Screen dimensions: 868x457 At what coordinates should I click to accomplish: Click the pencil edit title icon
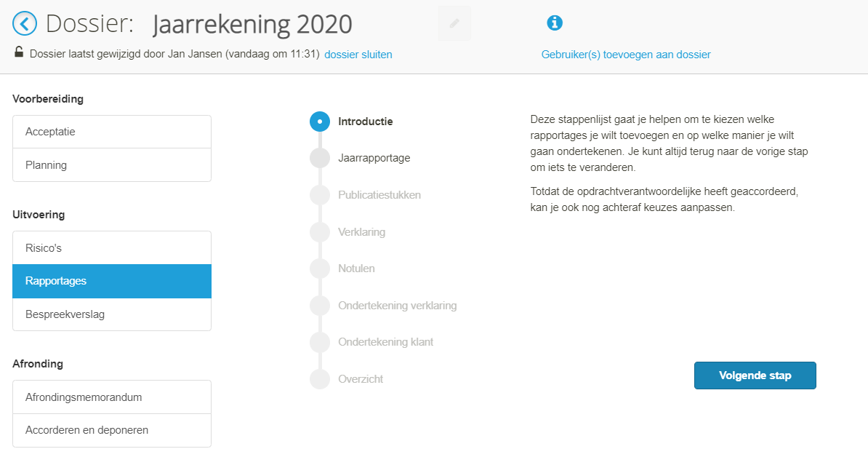tap(454, 23)
